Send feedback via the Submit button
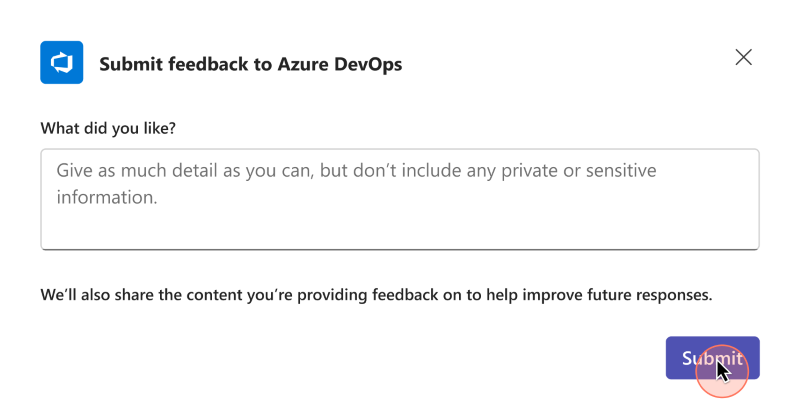The width and height of the screenshot is (800, 418). coord(712,358)
